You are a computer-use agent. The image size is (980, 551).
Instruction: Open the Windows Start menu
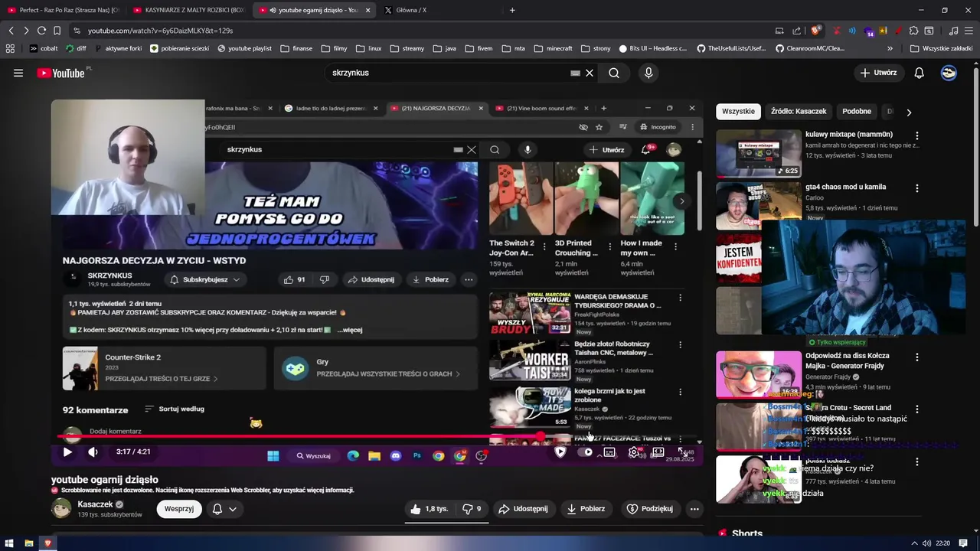tap(9, 543)
